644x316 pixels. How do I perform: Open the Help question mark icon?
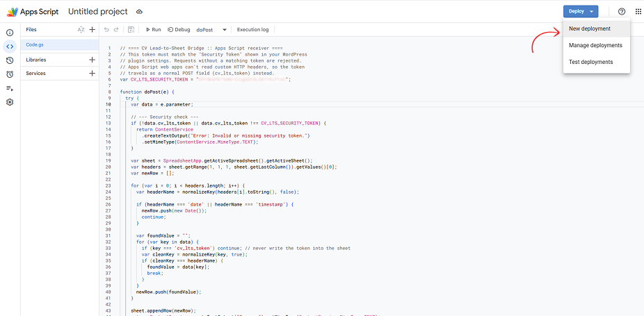coord(622,12)
